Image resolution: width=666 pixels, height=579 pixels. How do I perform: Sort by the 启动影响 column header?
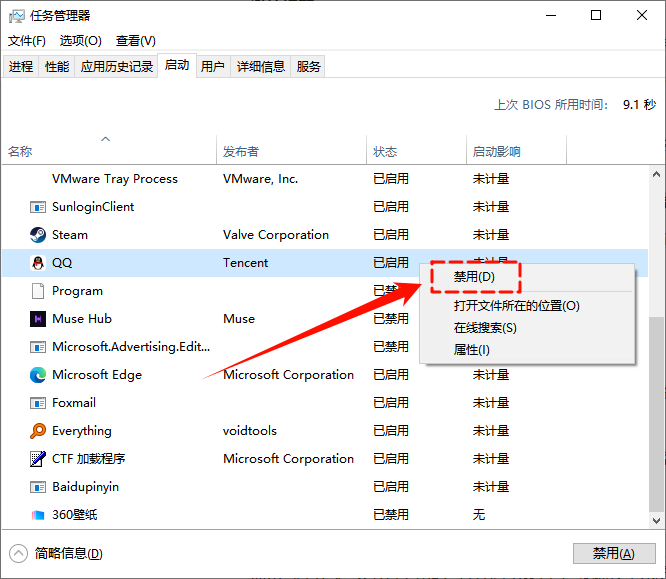click(516, 150)
